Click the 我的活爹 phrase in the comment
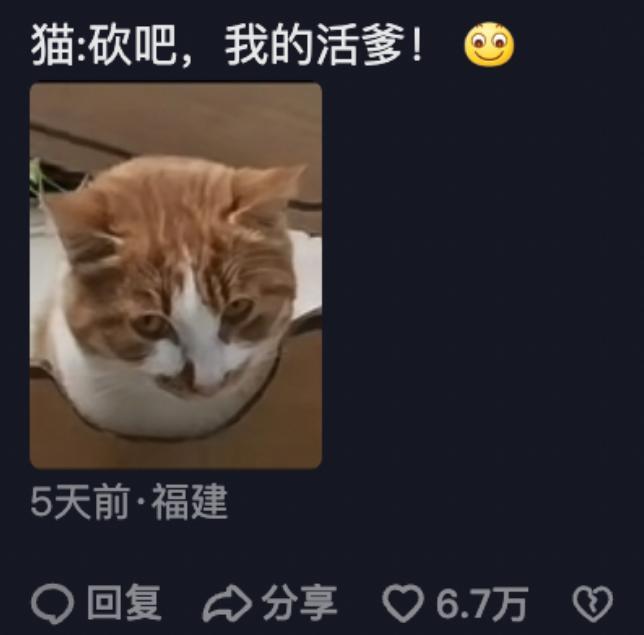644x635 pixels. click(314, 45)
